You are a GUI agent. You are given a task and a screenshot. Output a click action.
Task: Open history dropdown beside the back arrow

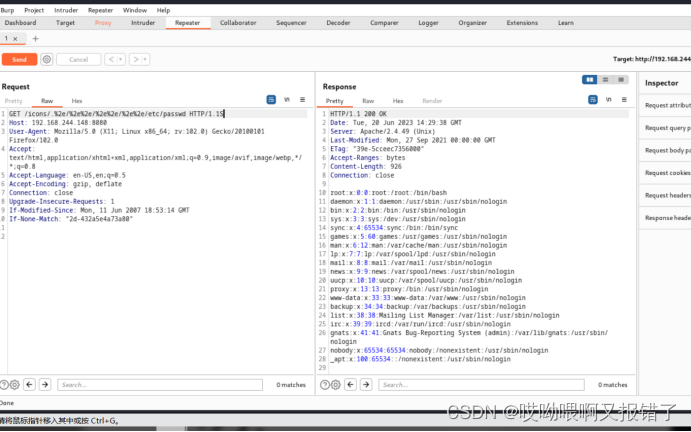click(121, 59)
